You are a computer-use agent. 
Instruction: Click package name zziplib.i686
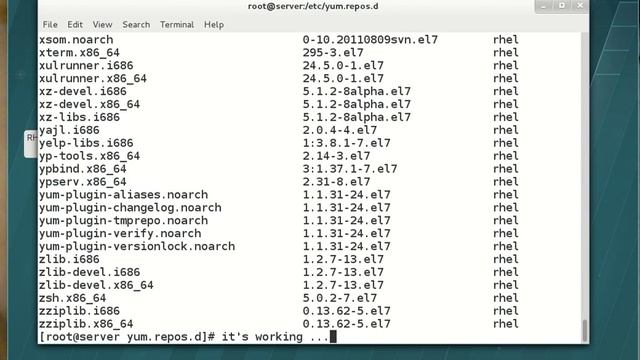pyautogui.click(x=79, y=311)
